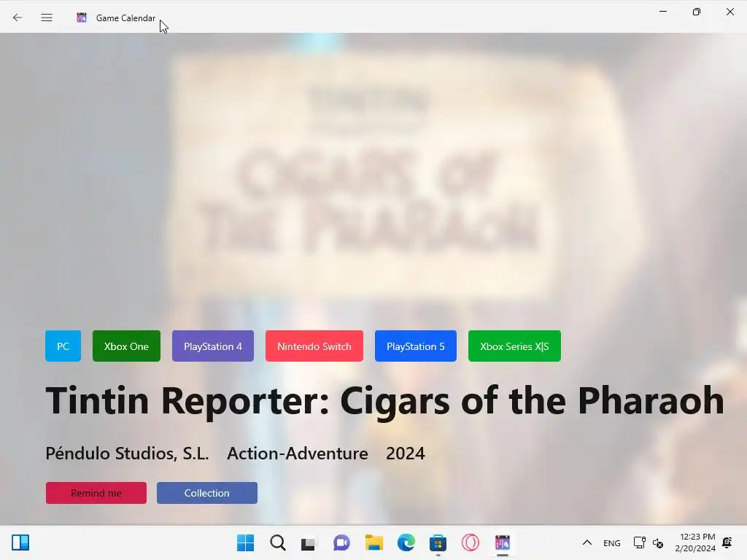Screen dimensions: 747x560
Task: Add game via the Collection button
Action: coord(206,493)
